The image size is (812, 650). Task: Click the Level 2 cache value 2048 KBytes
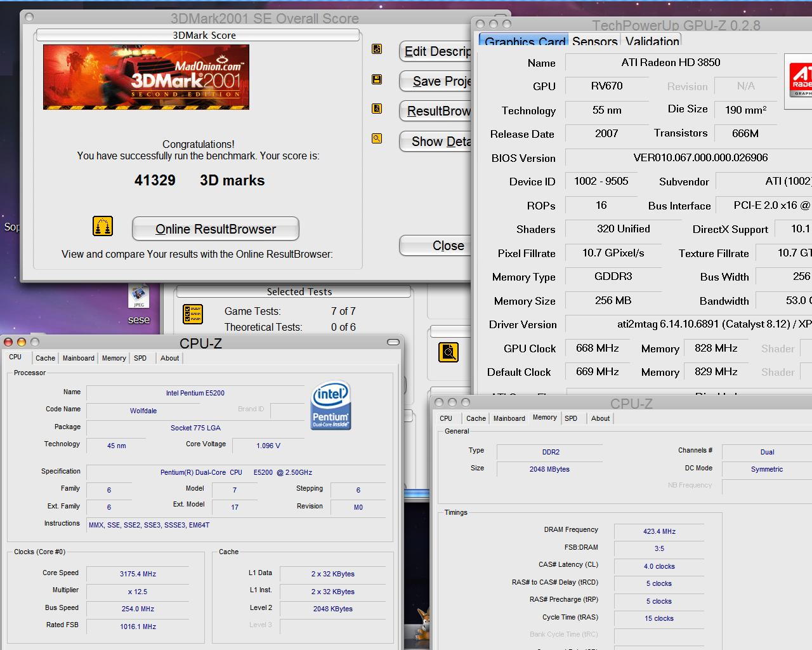[x=333, y=609]
